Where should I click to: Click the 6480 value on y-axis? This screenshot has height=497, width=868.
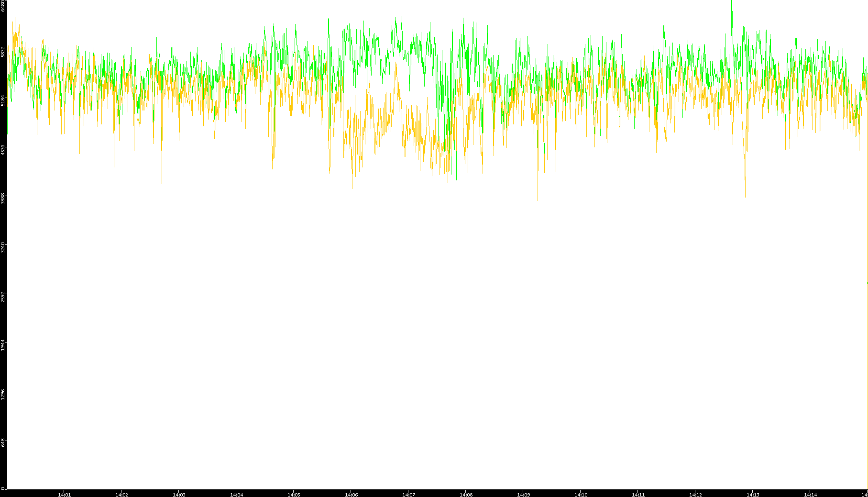(3, 6)
